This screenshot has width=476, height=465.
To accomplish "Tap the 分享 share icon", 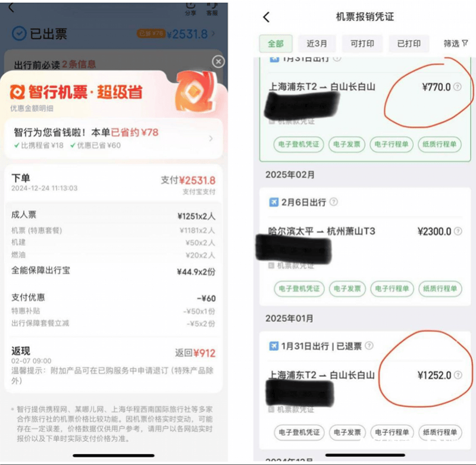I will [190, 8].
